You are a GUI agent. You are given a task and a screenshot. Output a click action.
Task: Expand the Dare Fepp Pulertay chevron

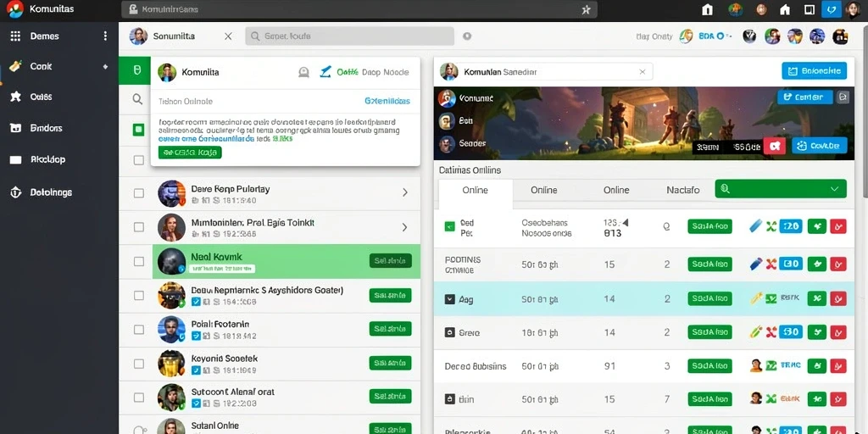coord(404,192)
